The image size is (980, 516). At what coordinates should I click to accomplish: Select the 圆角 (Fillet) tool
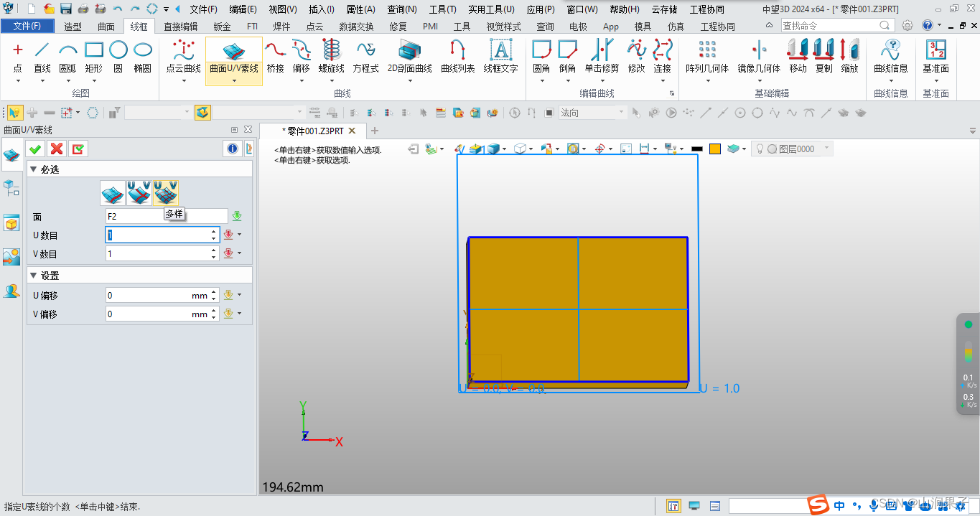[541, 57]
